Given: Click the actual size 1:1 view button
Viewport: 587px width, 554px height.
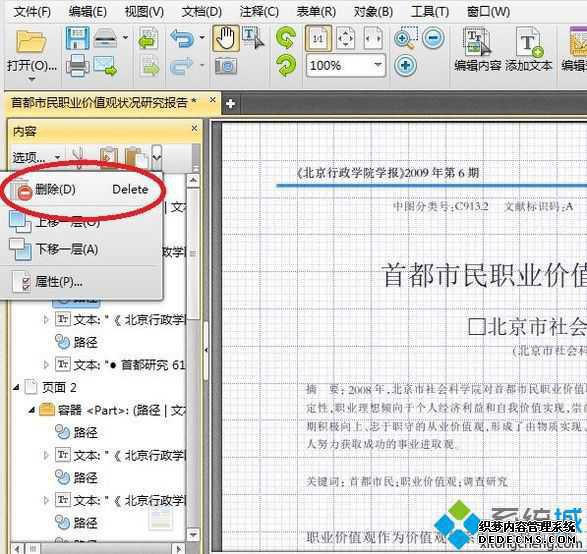Looking at the screenshot, I should coord(318,38).
